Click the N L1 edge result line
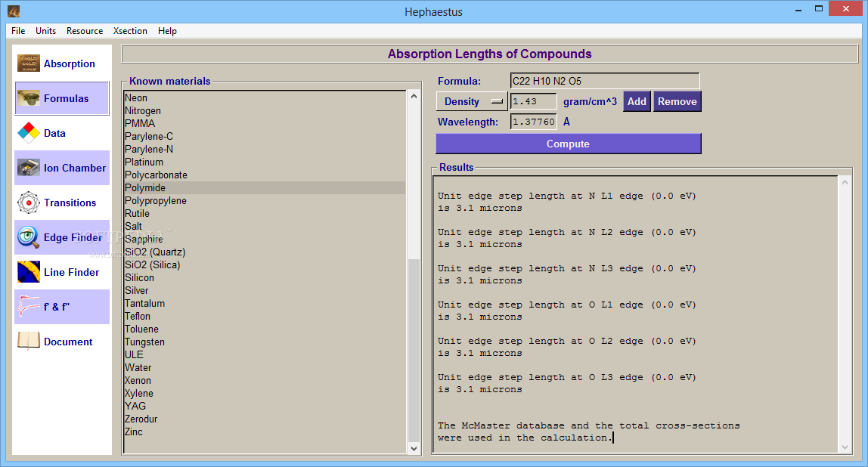The height and width of the screenshot is (467, 868). pyautogui.click(x=567, y=196)
